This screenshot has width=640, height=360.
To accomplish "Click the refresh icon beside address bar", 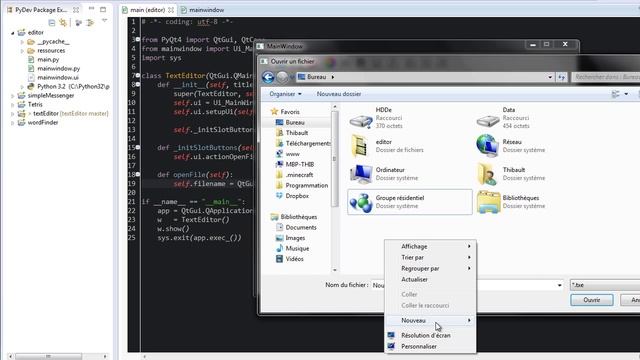I will pyautogui.click(x=562, y=77).
